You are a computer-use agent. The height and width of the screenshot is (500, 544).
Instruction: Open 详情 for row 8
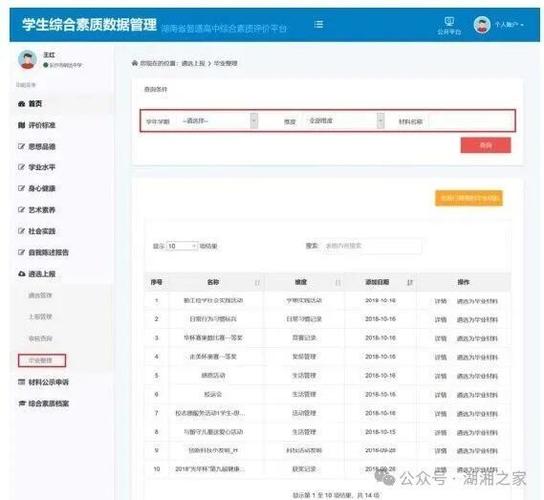[441, 432]
